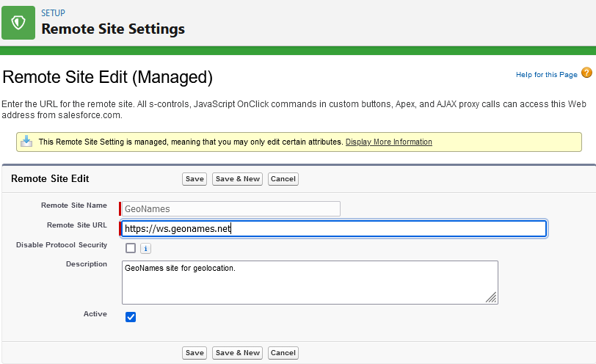Focus the Remote Site URL input field
This screenshot has width=596, height=364.
tap(334, 229)
